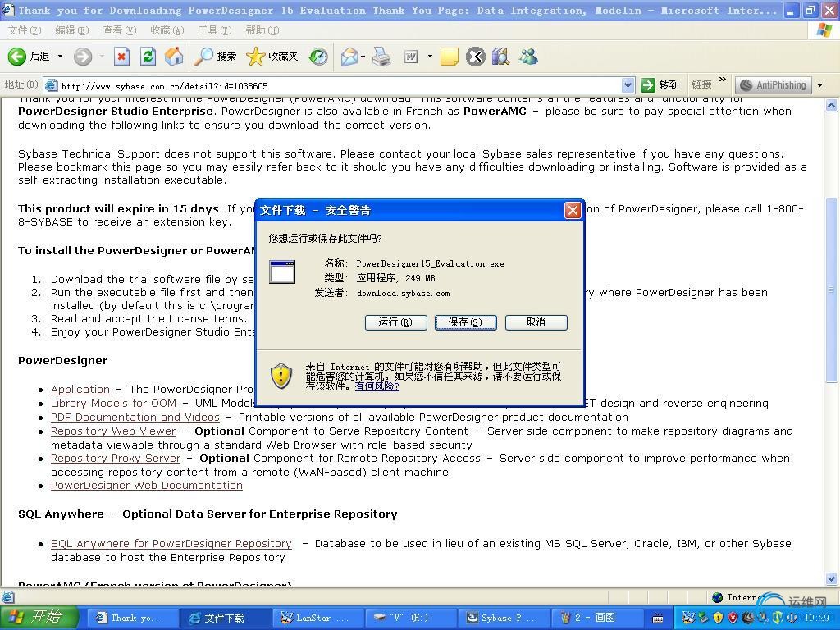Switch to the Sybase P... taskbar window
This screenshot has width=840, height=630.
504,619
